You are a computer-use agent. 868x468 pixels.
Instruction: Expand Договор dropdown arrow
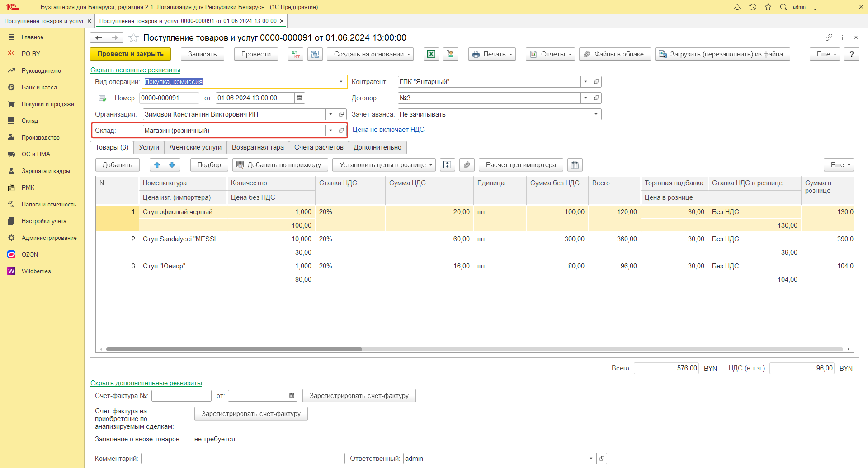point(586,98)
